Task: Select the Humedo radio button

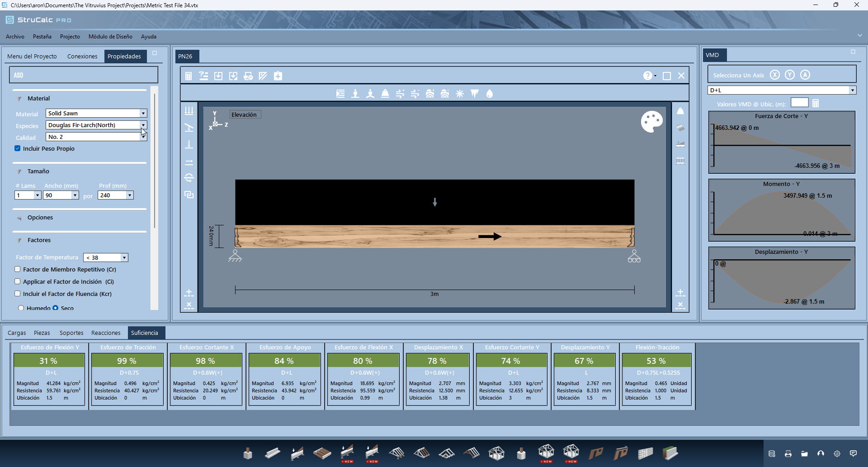Action: click(x=21, y=308)
